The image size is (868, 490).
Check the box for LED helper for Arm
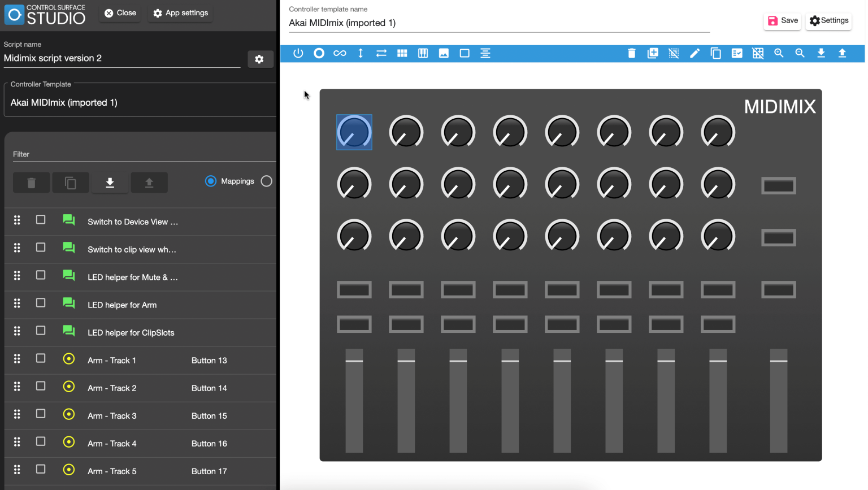(x=41, y=302)
